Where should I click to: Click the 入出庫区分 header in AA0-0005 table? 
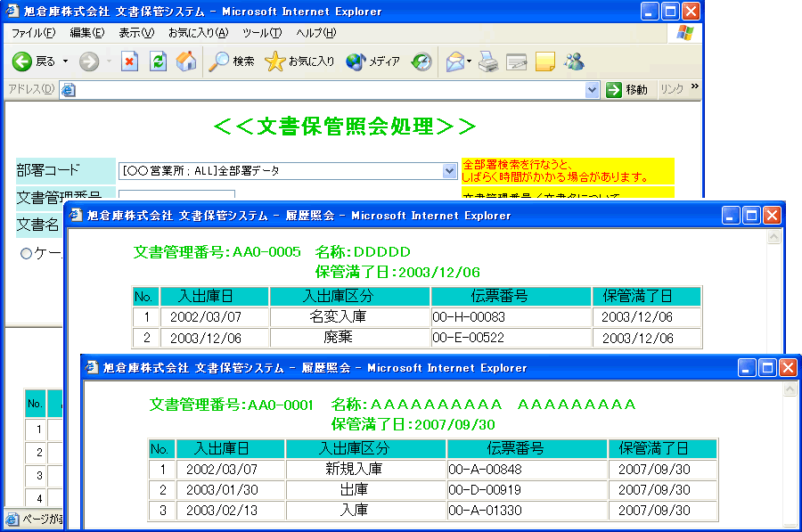349,296
